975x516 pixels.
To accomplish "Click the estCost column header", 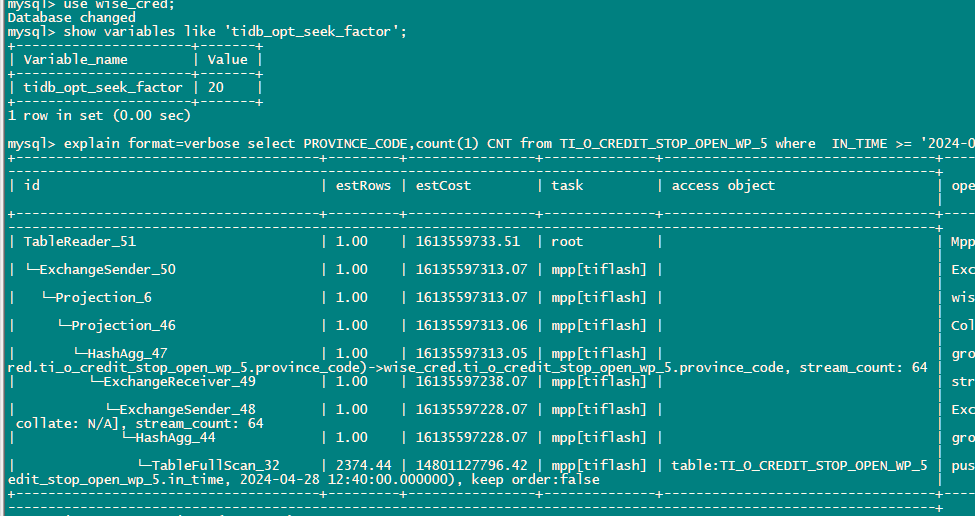I will click(x=443, y=185).
